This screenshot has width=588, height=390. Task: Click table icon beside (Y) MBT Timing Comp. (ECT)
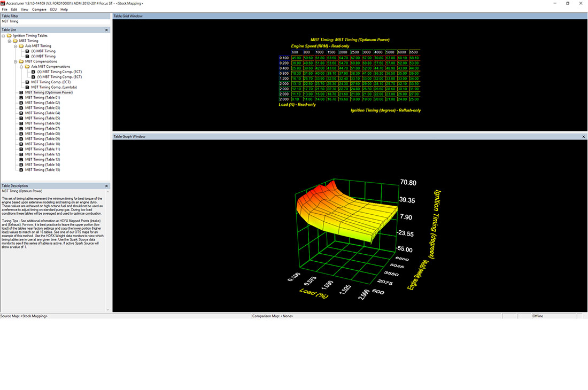33,77
